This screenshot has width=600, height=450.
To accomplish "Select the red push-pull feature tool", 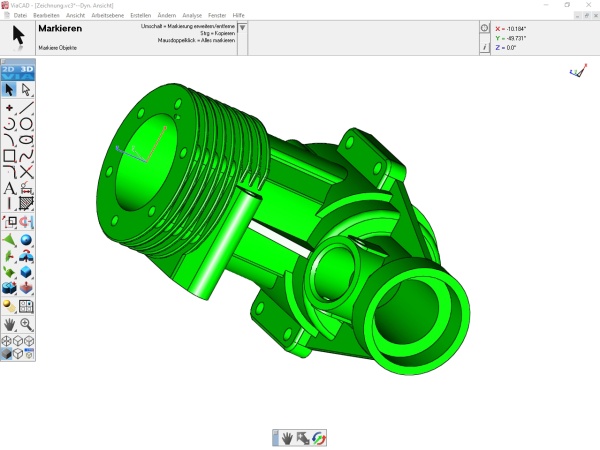I will click(x=26, y=288).
